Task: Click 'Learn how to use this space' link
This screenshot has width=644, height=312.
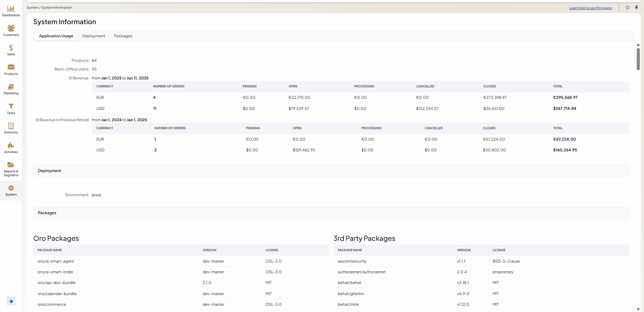Action: [590, 8]
